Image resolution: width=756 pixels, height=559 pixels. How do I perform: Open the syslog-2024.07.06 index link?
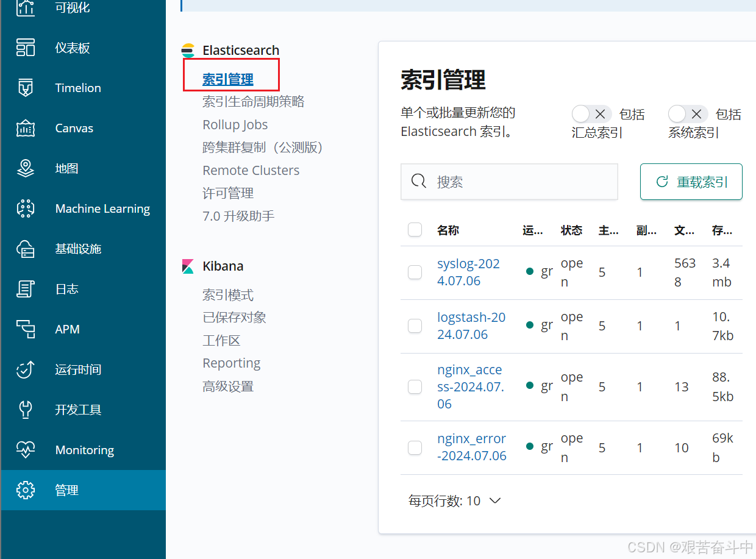pos(468,272)
